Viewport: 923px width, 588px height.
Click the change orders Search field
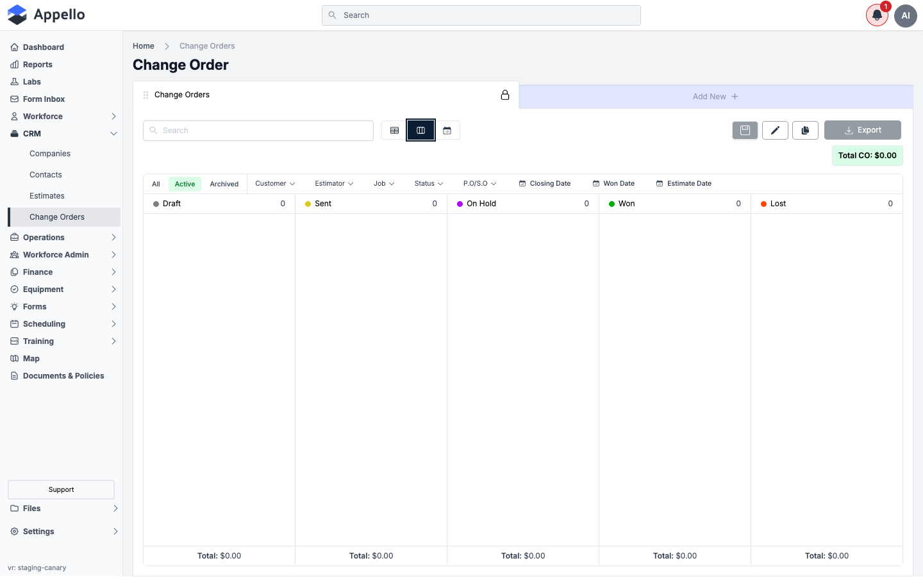pos(258,131)
